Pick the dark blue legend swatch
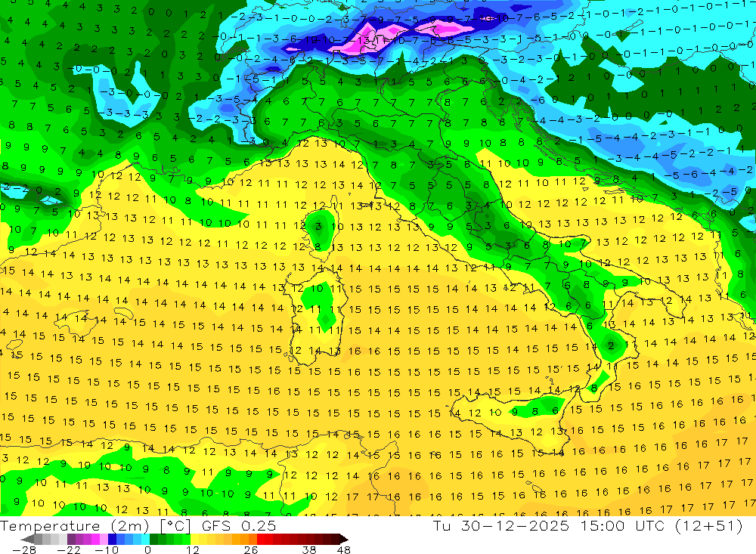The height and width of the screenshot is (554, 756). (x=112, y=539)
